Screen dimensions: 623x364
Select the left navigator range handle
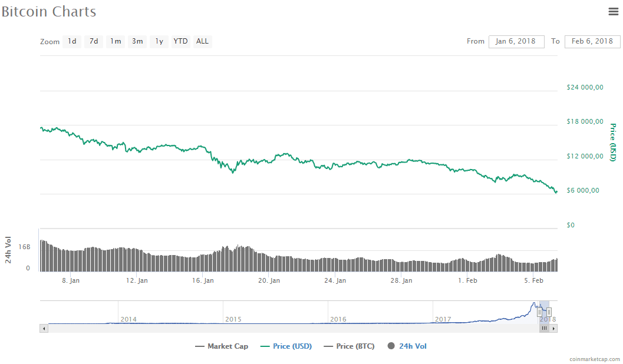click(539, 312)
